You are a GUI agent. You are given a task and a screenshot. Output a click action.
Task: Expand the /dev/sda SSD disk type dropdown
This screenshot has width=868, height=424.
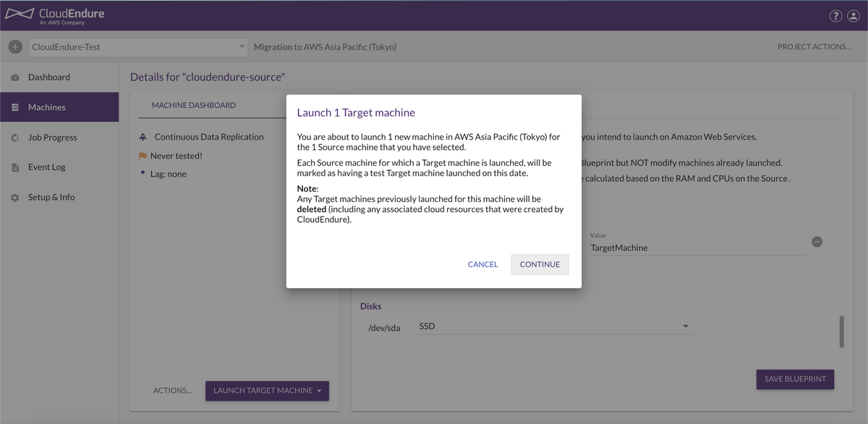click(x=555, y=326)
